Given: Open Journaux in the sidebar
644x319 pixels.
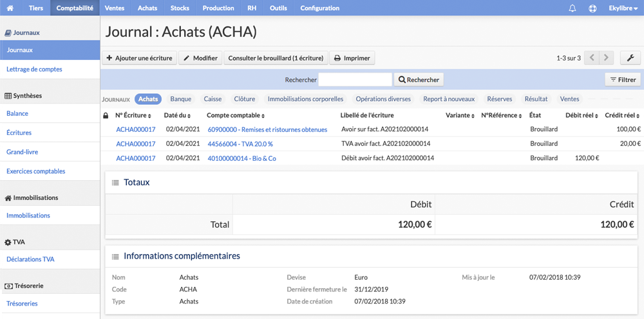Looking at the screenshot, I should tap(50, 50).
